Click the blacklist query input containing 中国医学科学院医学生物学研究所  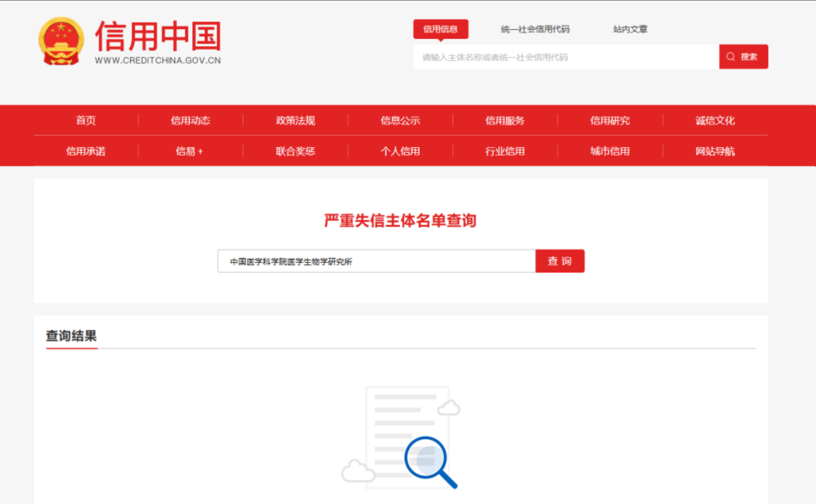(377, 261)
